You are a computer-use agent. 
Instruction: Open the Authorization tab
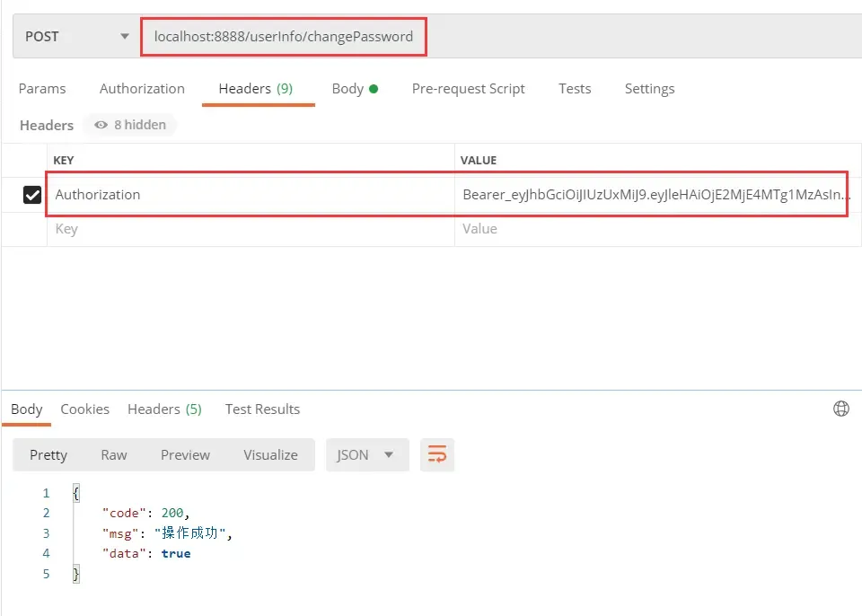pyautogui.click(x=142, y=88)
